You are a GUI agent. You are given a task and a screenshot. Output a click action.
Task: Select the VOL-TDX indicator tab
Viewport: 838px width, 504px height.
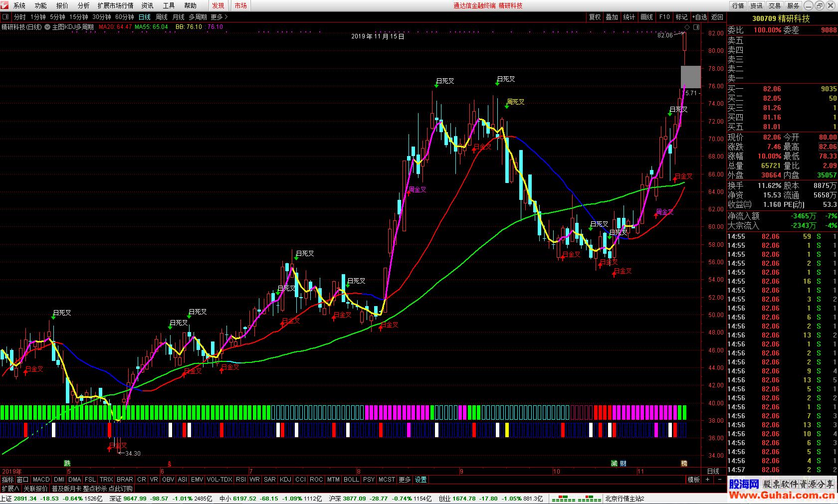pyautogui.click(x=219, y=480)
